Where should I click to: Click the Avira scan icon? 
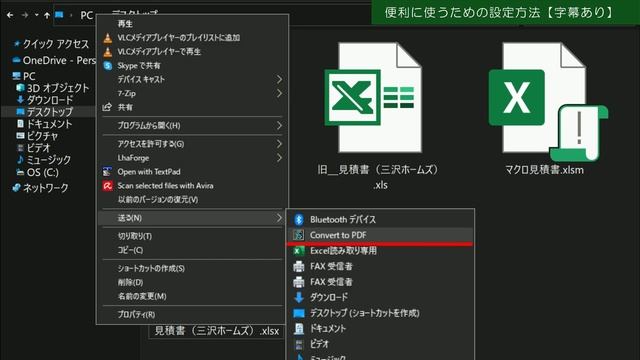(107, 186)
